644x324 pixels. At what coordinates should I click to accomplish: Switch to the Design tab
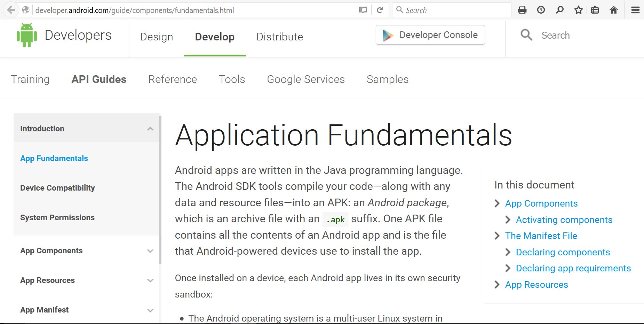coord(156,37)
